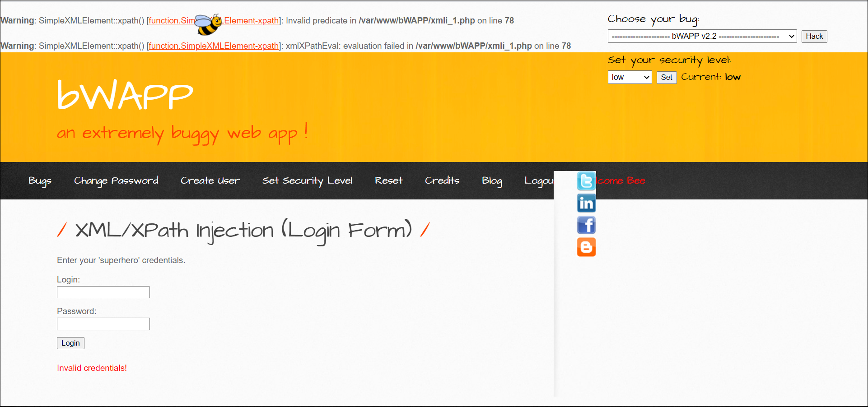Image resolution: width=868 pixels, height=407 pixels.
Task: Click 'an extremely buggy web app !' tagline
Action: click(x=182, y=133)
